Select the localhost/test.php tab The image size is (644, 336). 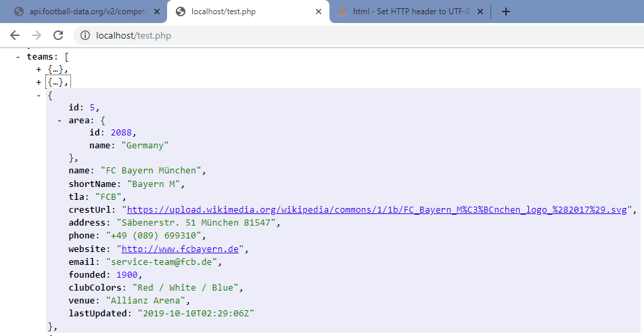coord(248,12)
